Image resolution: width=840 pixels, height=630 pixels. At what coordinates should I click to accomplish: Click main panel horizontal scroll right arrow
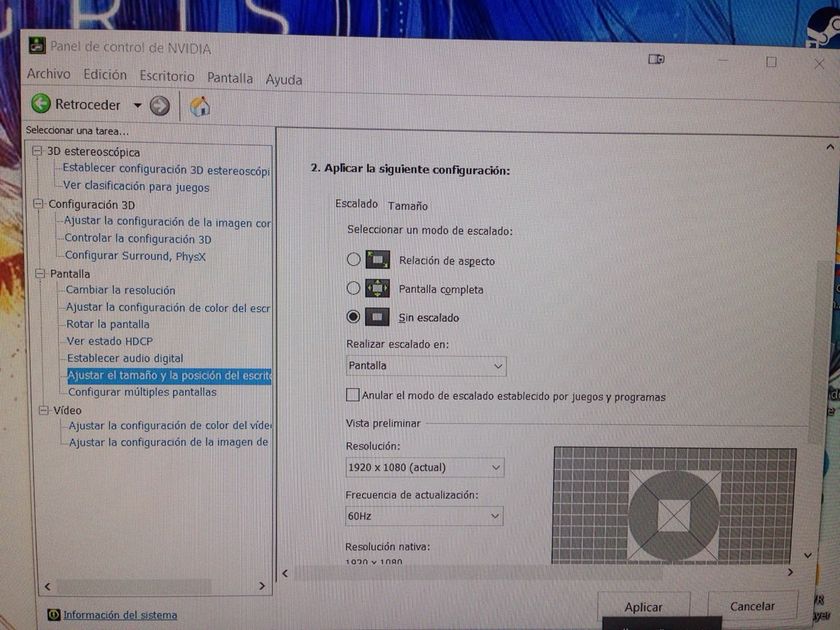[x=790, y=572]
